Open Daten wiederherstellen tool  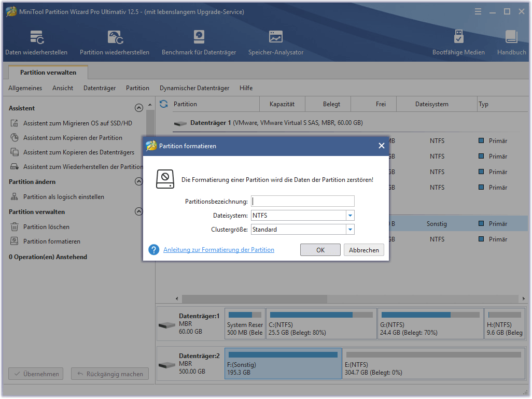(x=36, y=42)
